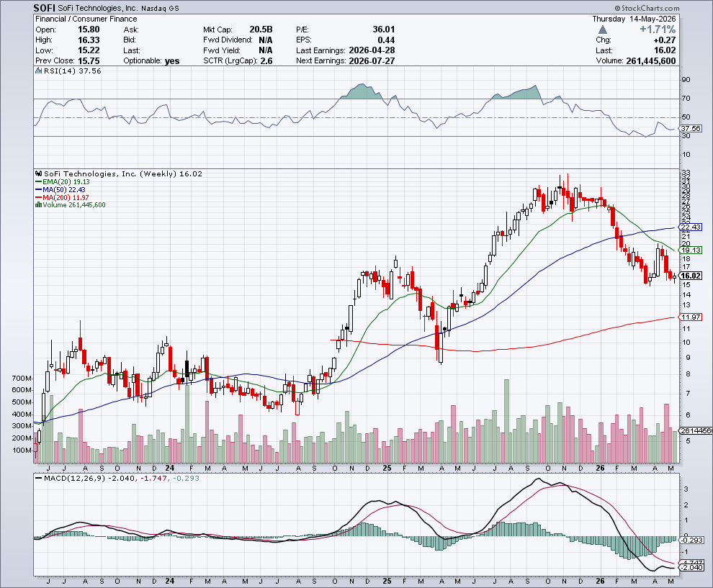Click the MA(50) price tag 22.43
This screenshot has height=588, width=713.
691,227
